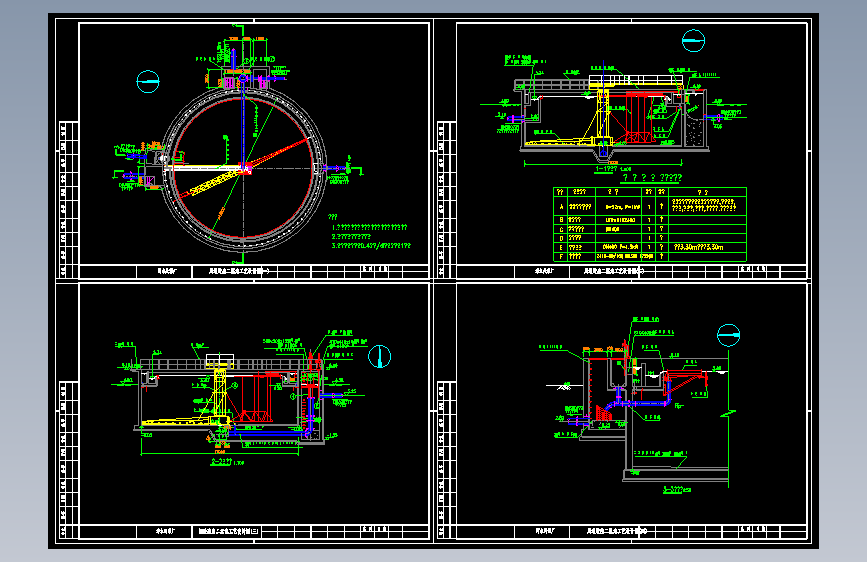Click the cyan north arrow on plan sheet
Image resolution: width=867 pixels, height=562 pixels.
coord(148,82)
